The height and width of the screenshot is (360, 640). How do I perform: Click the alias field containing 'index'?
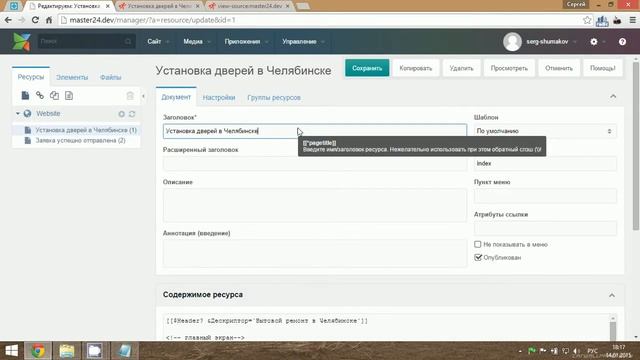(x=545, y=163)
